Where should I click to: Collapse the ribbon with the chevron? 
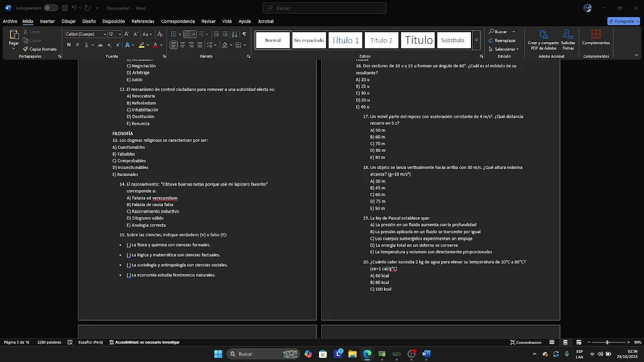pos(636,55)
